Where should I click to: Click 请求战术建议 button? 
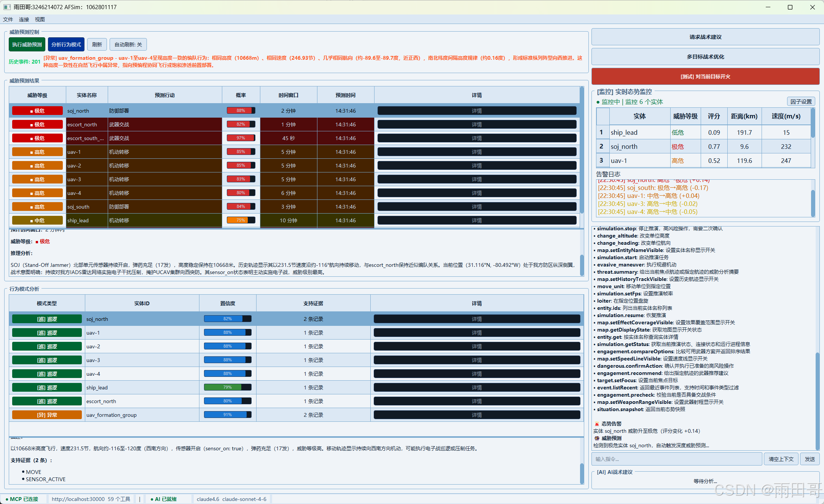coord(705,37)
